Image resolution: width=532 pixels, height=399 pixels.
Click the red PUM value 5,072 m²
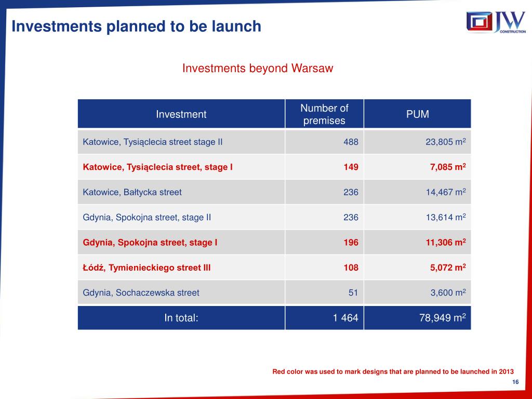(448, 268)
